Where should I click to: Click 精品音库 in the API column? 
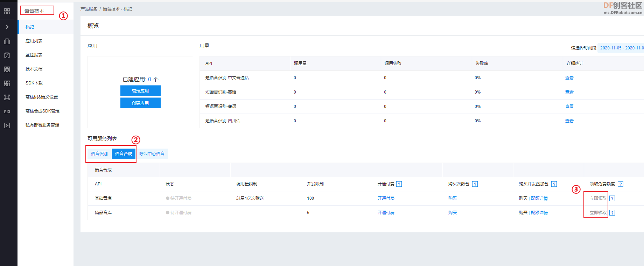pos(103,213)
